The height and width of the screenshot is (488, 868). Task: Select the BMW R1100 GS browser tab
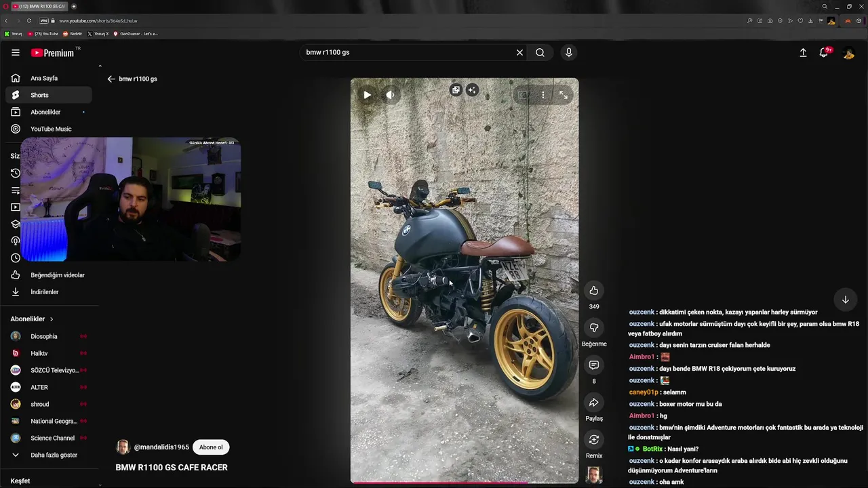(39, 6)
